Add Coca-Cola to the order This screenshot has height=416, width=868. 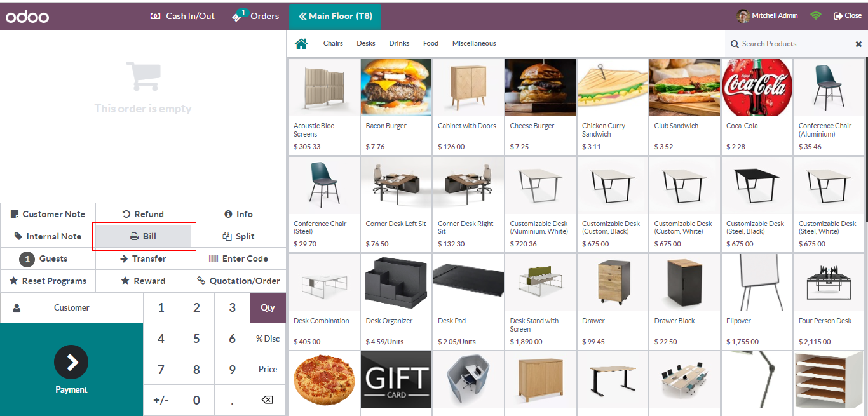pos(756,106)
